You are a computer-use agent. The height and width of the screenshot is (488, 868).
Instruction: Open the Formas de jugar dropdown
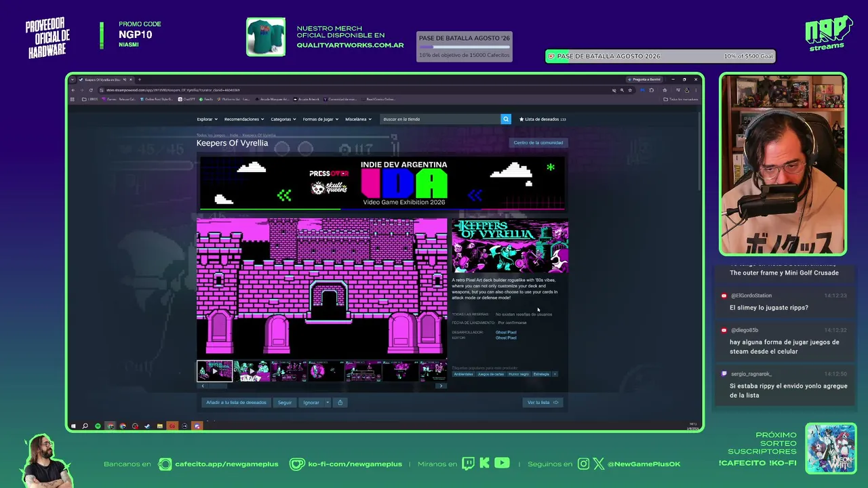(x=320, y=119)
